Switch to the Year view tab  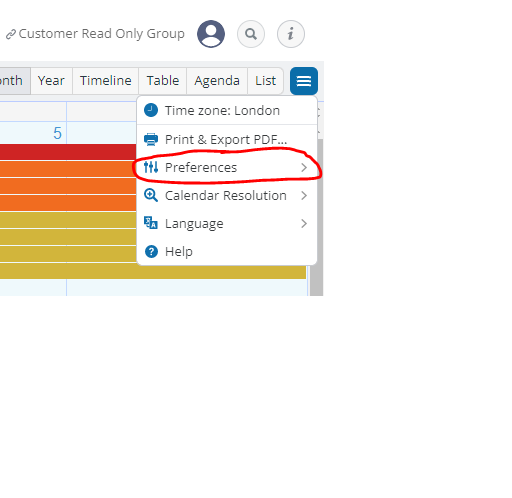[51, 81]
